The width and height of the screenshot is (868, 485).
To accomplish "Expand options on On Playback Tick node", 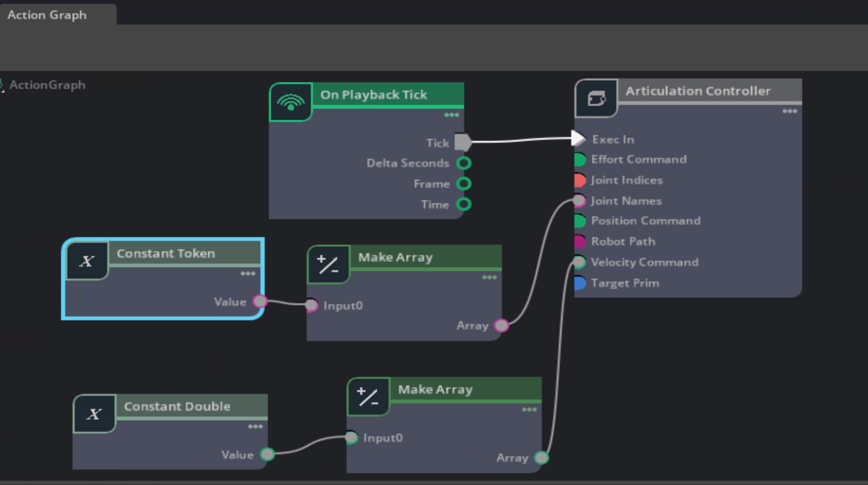I will click(x=452, y=115).
